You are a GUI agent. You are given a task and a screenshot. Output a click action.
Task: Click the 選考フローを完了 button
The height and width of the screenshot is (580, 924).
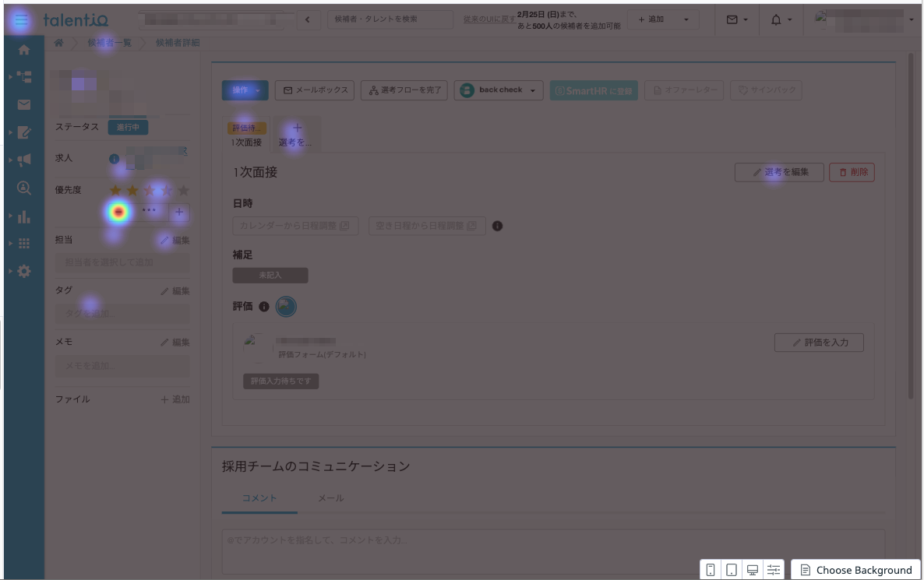click(404, 90)
